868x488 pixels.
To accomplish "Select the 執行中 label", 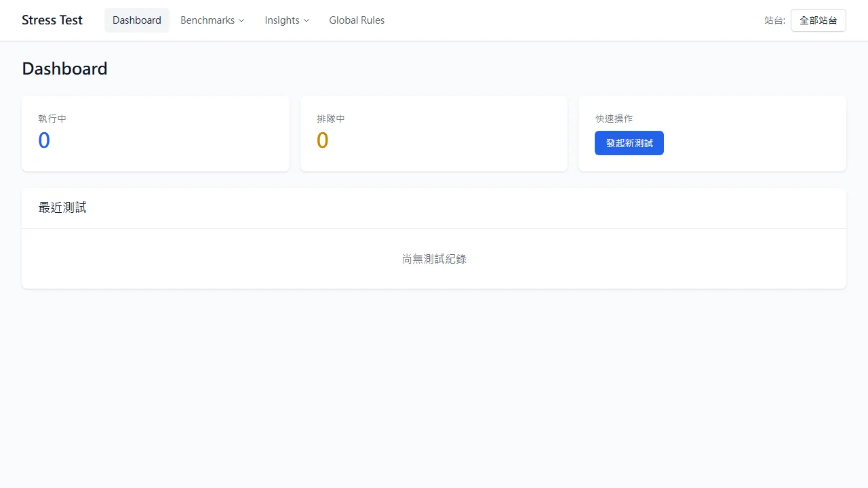I will [52, 119].
